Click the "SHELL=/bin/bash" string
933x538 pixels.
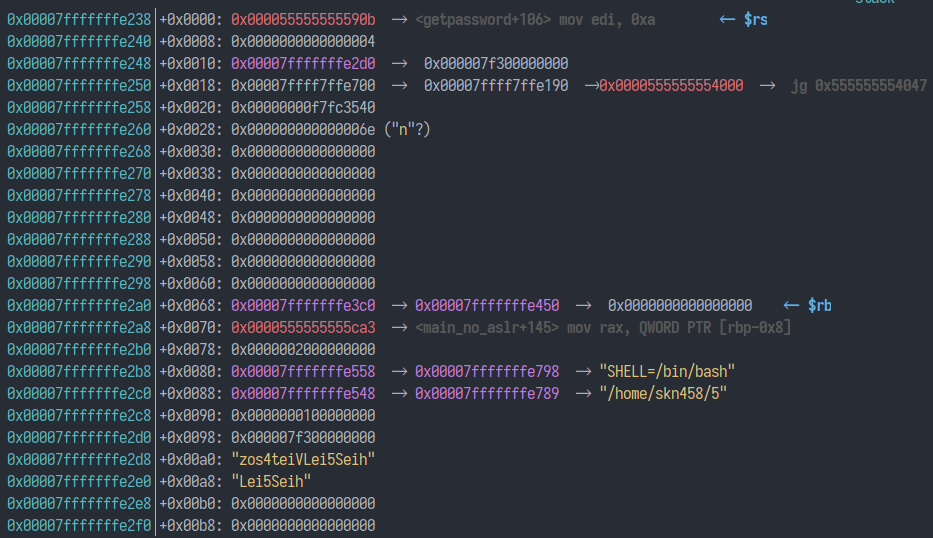[x=660, y=372]
